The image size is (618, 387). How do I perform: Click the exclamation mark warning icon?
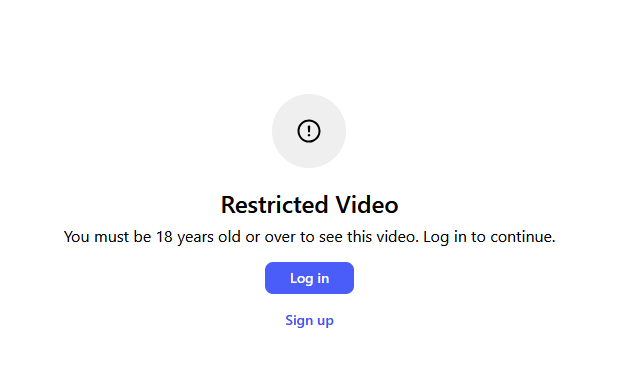[309, 131]
